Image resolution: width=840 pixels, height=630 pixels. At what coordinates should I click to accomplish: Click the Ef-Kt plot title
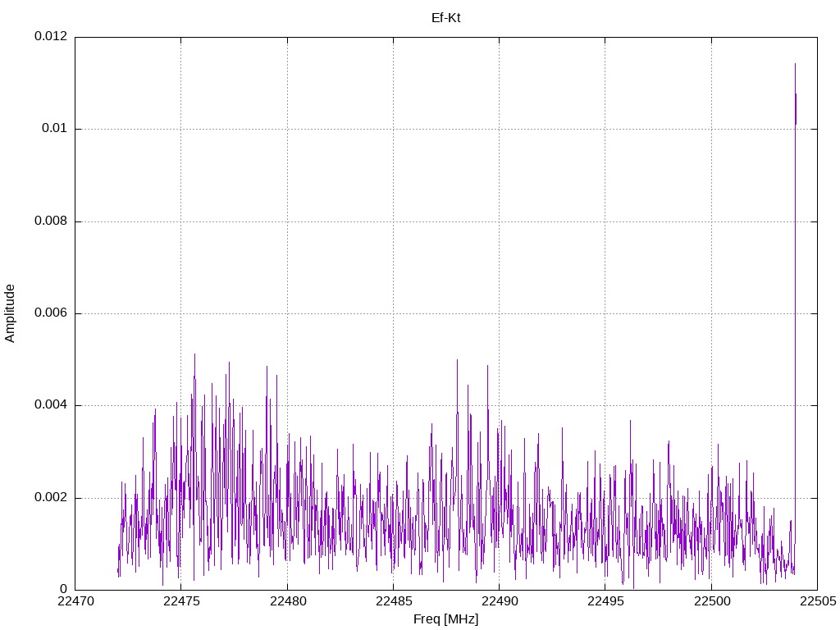click(x=445, y=18)
